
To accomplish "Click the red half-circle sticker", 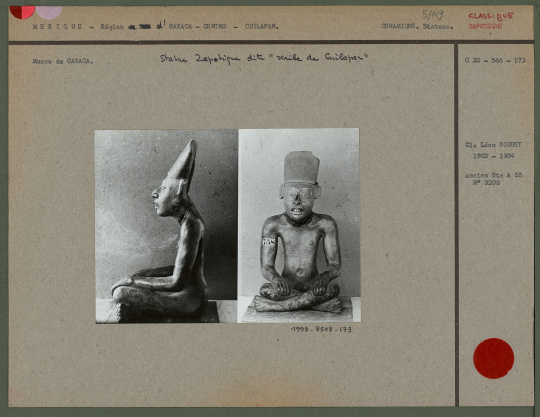I will pyautogui.click(x=22, y=12).
